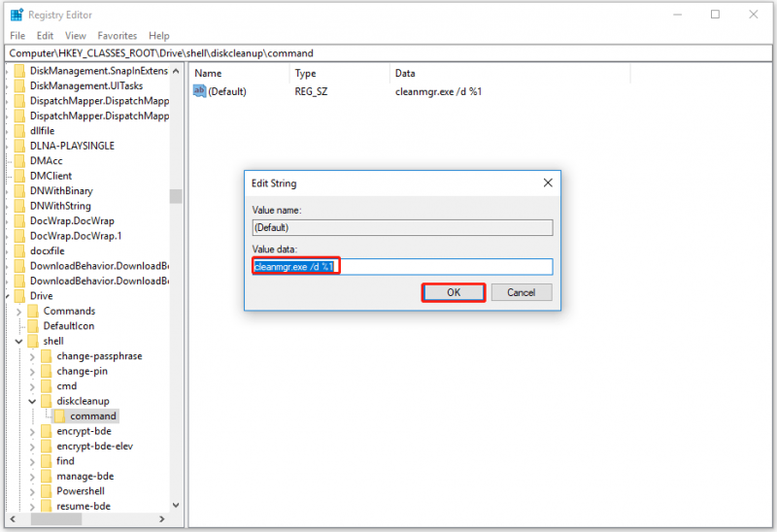Screen dimensions: 777x532
Task: Open the File menu
Action: tap(17, 36)
